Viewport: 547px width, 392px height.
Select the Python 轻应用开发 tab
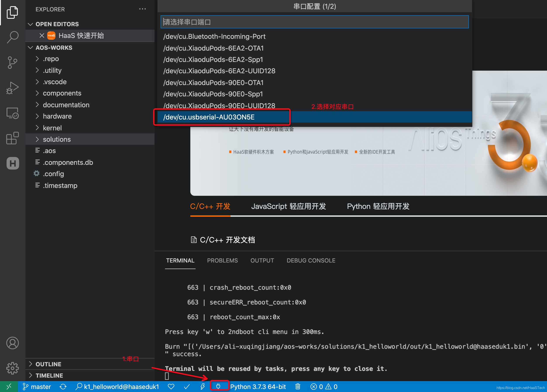(x=378, y=206)
